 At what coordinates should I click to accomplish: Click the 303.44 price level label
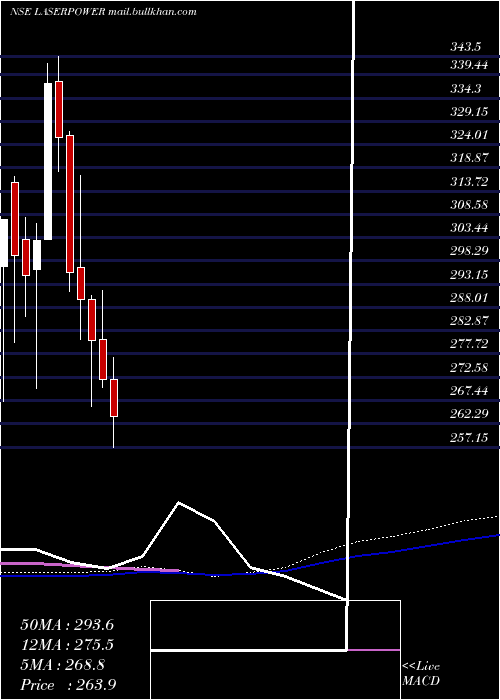tap(469, 228)
